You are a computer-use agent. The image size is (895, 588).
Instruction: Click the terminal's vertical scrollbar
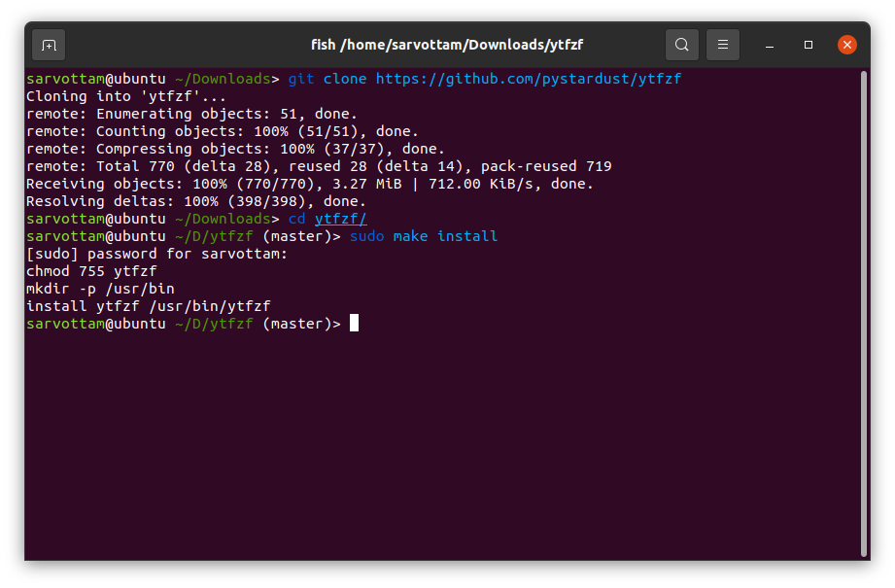tap(863, 311)
